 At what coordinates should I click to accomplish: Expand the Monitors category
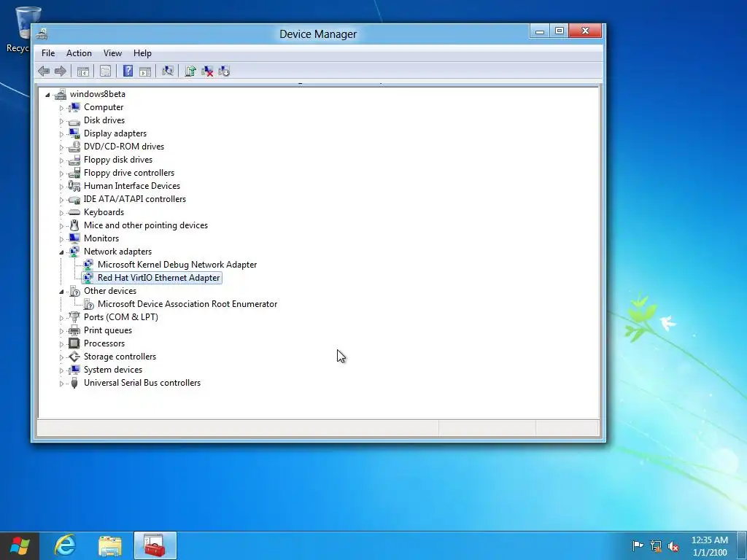pyautogui.click(x=61, y=239)
